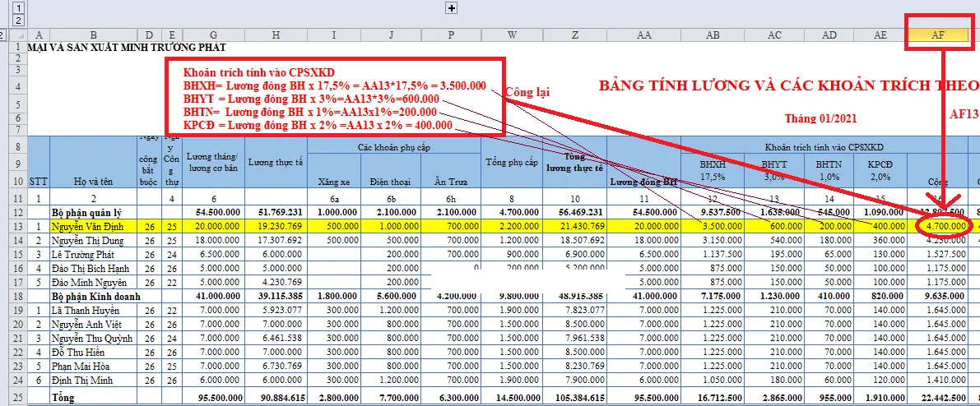Click cell 'Phạn Mai Hòa'
This screenshot has height=406, width=980.
click(93, 367)
